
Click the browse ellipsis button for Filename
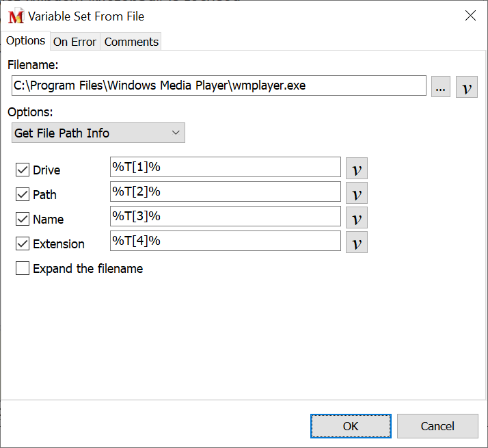441,87
